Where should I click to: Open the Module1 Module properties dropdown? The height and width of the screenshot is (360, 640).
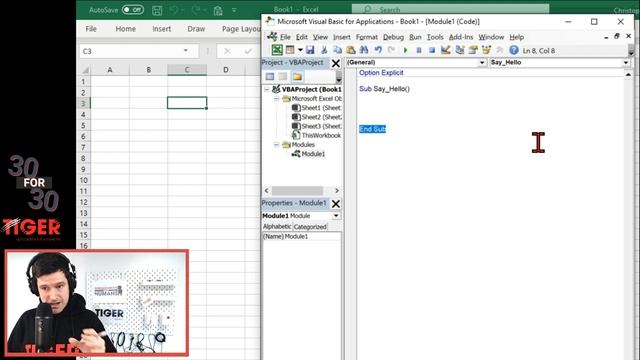[336, 216]
